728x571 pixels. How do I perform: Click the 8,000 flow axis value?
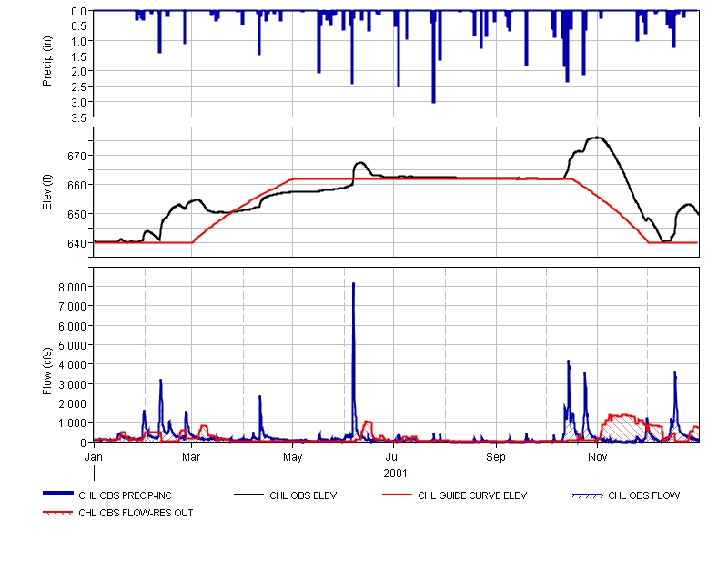pyautogui.click(x=73, y=287)
